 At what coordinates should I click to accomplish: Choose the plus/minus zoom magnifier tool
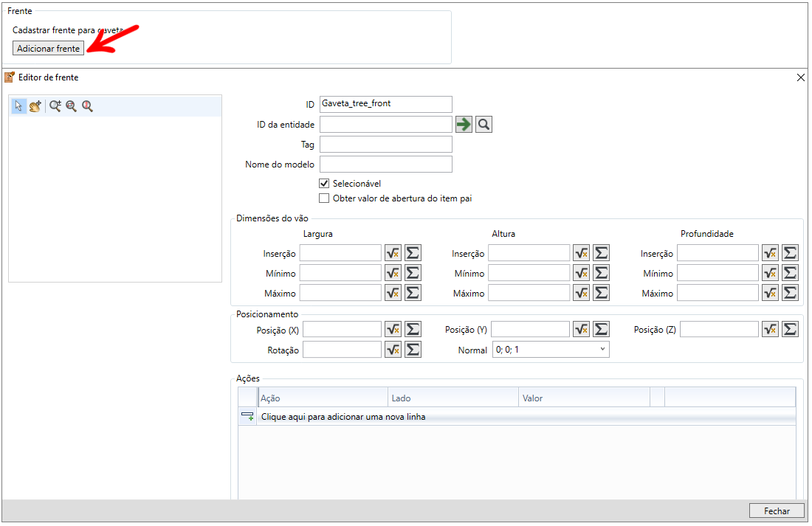tap(55, 106)
